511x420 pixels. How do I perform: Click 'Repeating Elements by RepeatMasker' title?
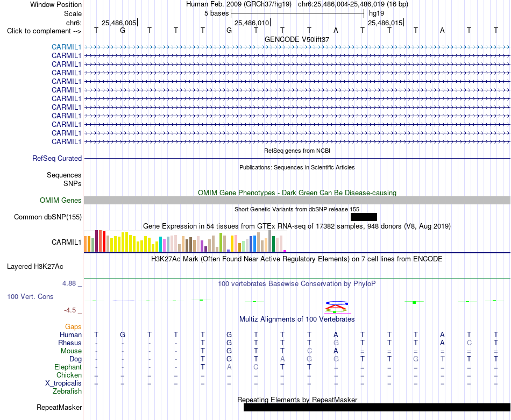click(x=297, y=400)
